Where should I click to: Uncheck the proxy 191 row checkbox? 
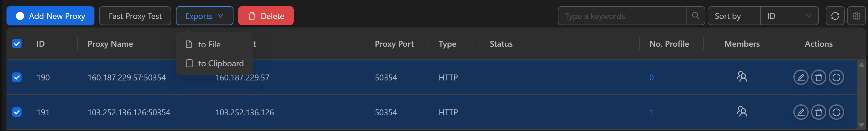tap(17, 112)
